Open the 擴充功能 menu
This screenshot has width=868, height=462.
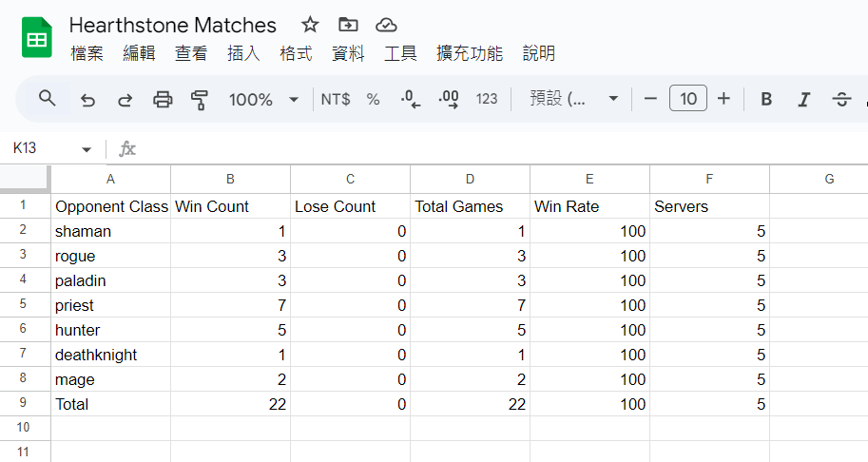(470, 53)
